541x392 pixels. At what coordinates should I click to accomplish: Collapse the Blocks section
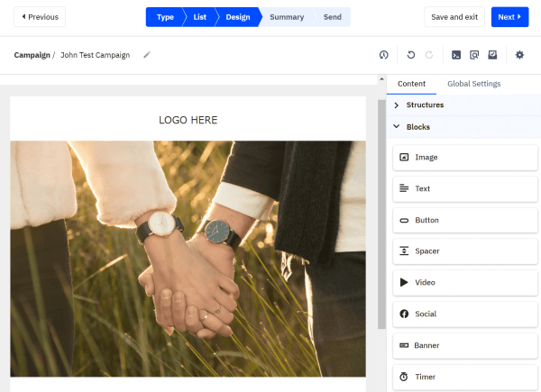[463, 127]
